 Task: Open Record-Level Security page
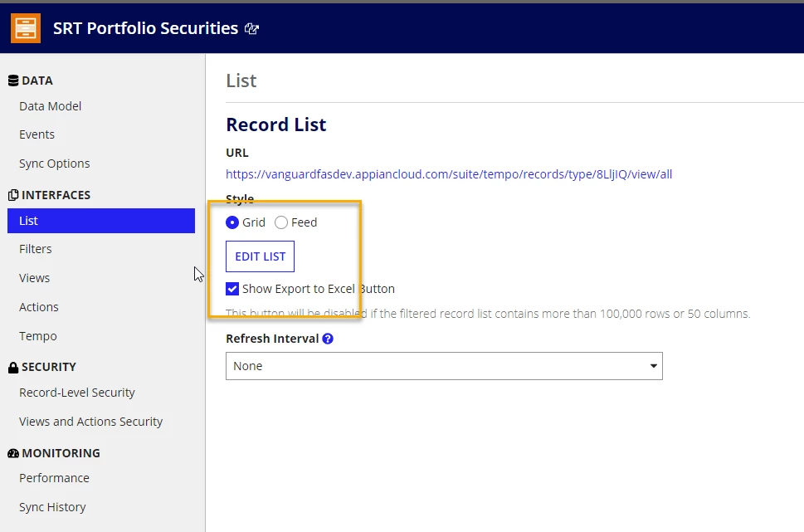pos(77,393)
